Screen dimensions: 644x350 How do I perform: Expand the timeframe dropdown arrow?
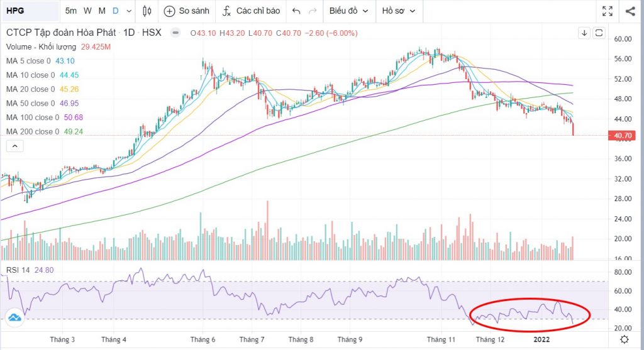pyautogui.click(x=129, y=11)
